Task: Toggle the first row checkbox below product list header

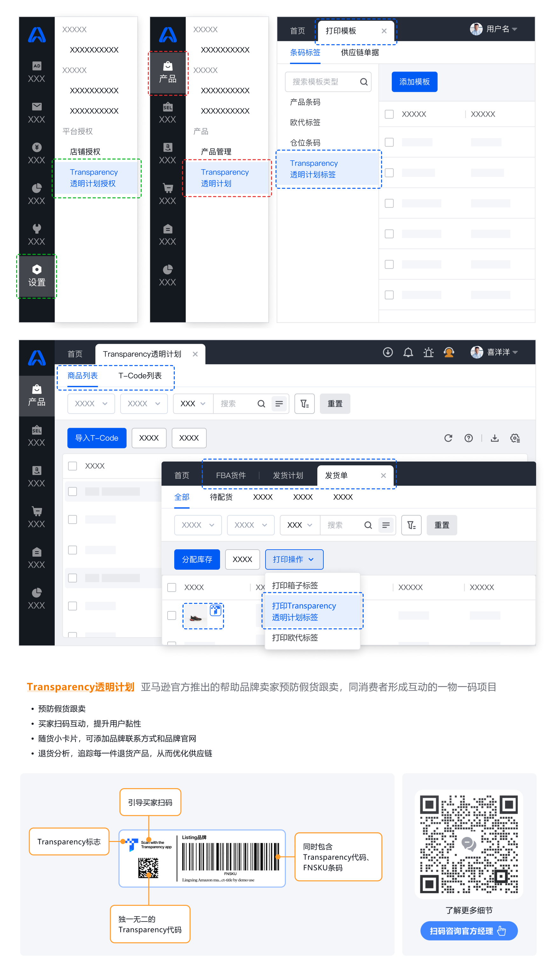Action: 72,491
